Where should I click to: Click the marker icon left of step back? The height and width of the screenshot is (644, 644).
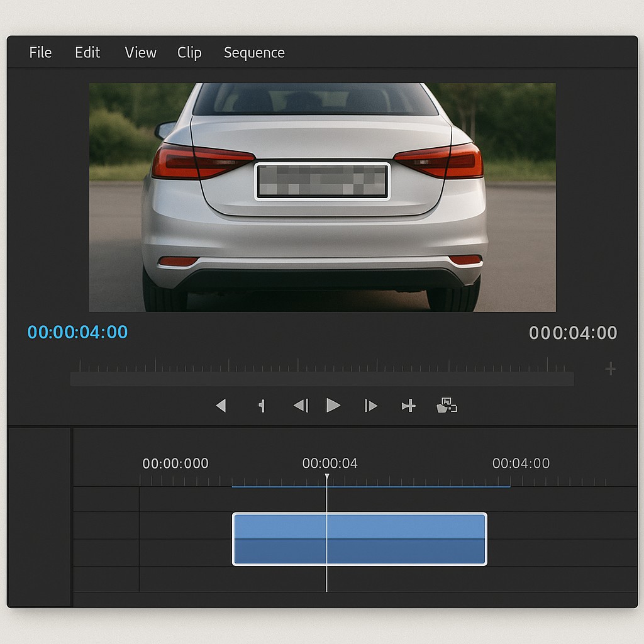point(262,406)
